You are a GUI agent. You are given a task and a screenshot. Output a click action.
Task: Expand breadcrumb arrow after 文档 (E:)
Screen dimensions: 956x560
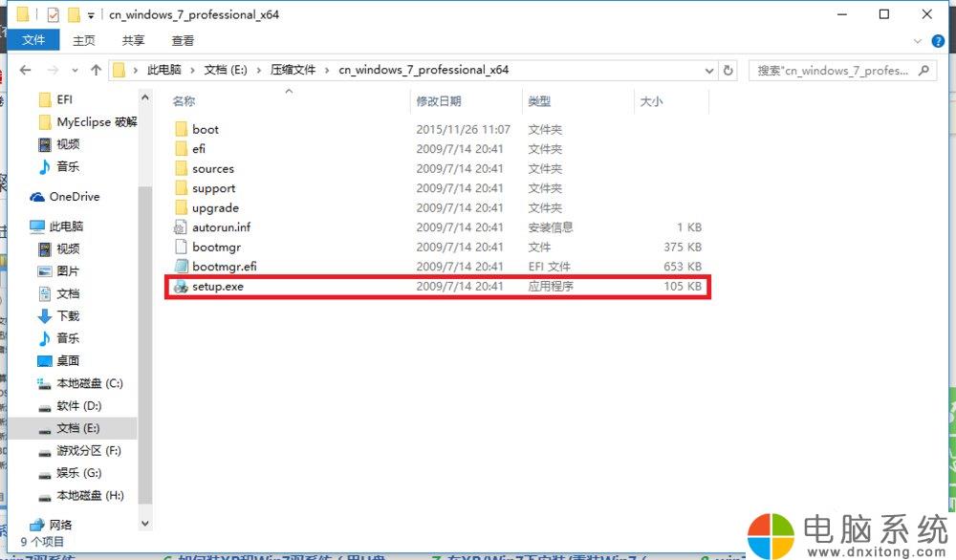(x=258, y=70)
